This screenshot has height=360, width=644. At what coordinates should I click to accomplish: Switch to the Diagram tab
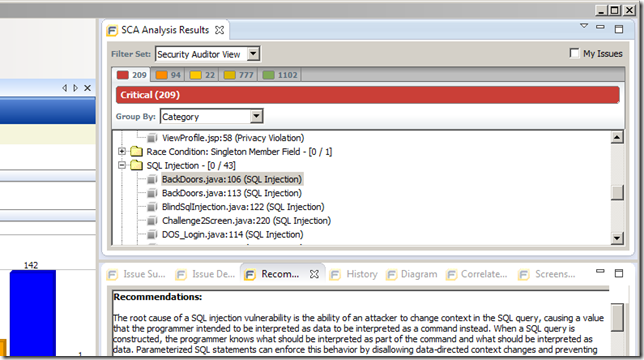tap(412, 274)
